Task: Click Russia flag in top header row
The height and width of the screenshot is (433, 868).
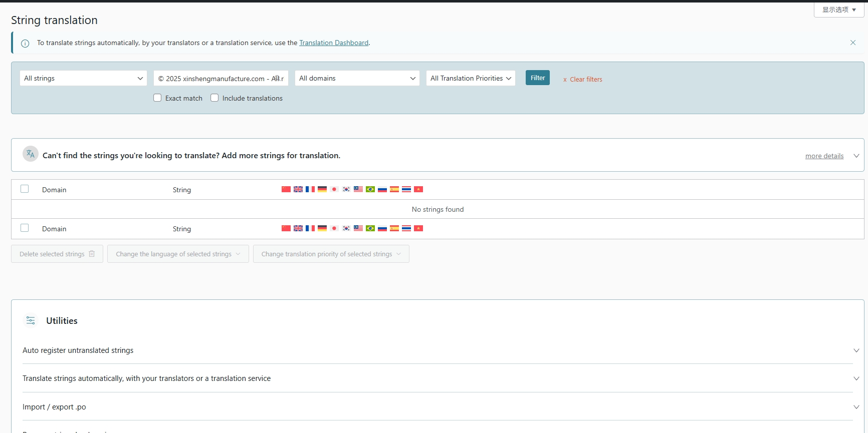Action: [x=382, y=189]
